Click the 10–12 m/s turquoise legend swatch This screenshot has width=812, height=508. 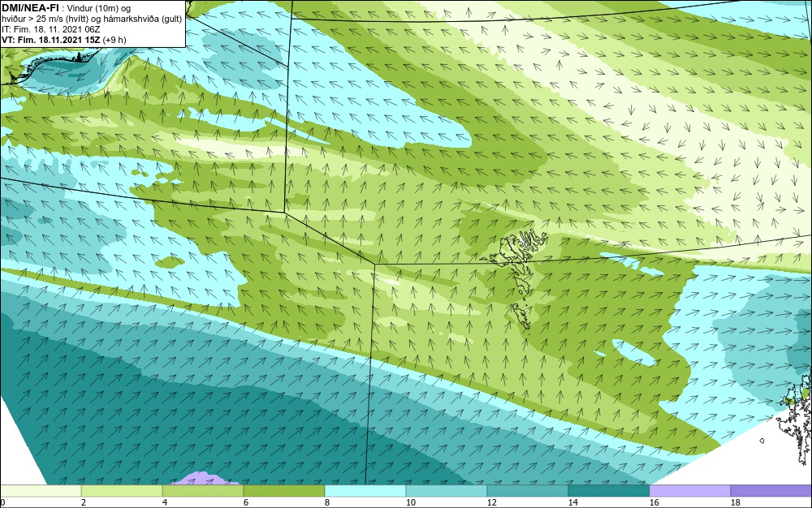447,490
